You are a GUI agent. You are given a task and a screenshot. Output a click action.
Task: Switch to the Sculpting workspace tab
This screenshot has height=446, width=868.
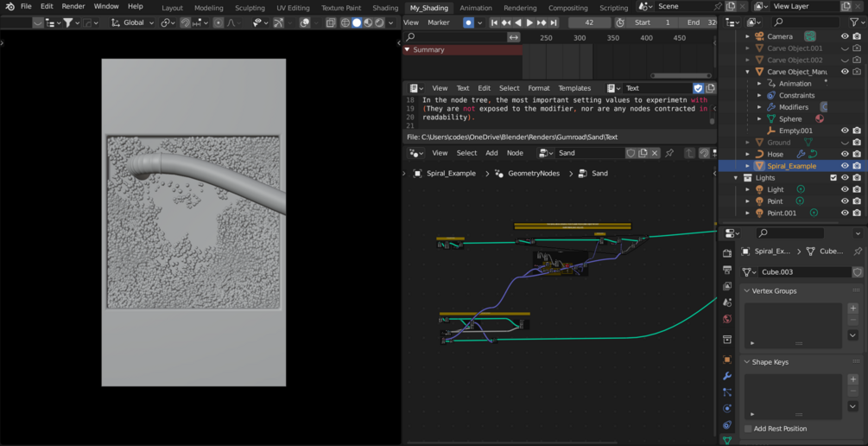[250, 8]
